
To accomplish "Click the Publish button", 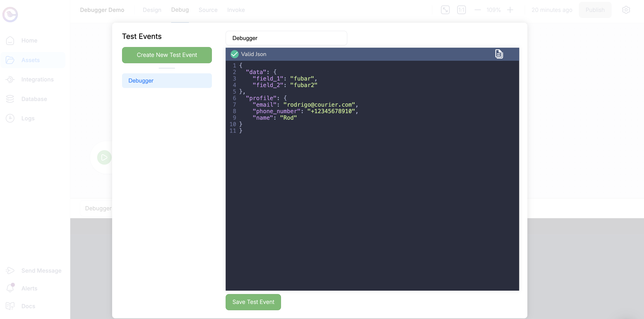I will [x=595, y=10].
